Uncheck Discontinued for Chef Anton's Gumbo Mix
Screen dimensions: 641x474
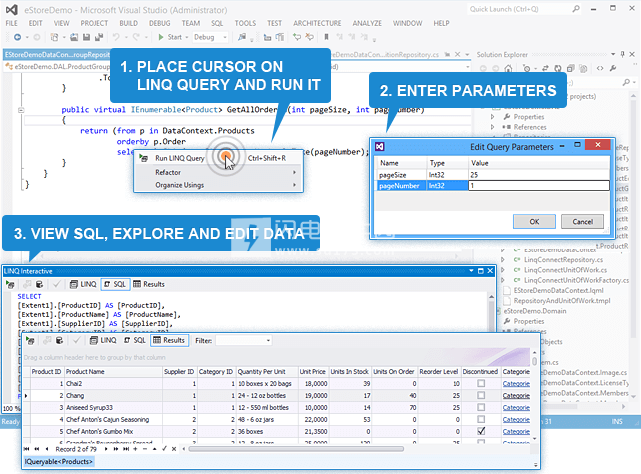(x=481, y=431)
